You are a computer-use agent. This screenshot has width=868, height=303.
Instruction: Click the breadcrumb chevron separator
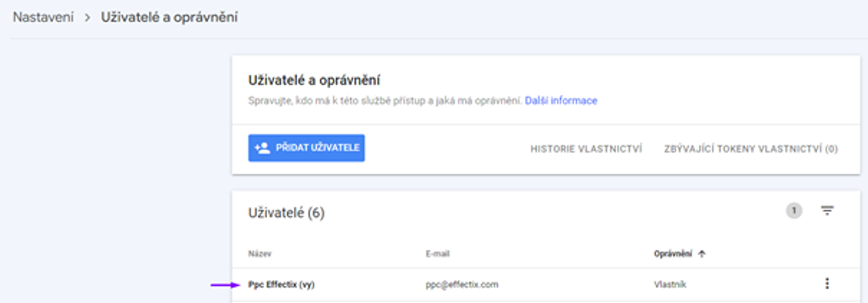click(x=88, y=17)
